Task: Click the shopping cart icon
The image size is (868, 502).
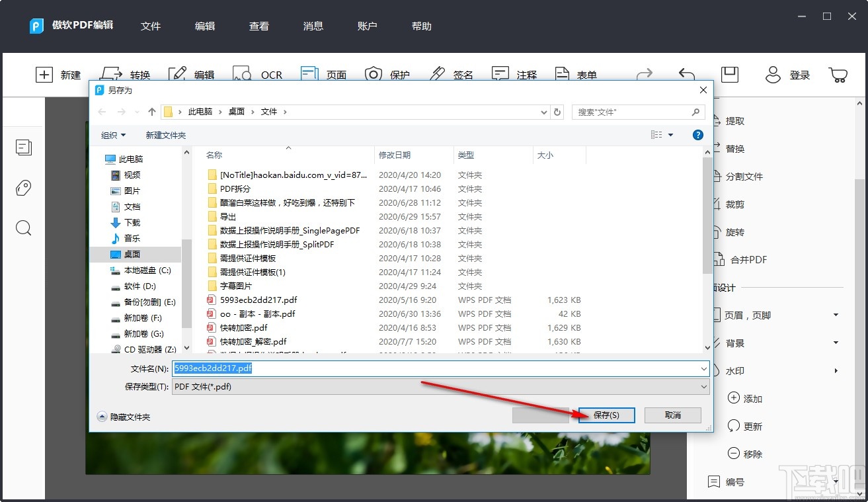Action: click(838, 75)
